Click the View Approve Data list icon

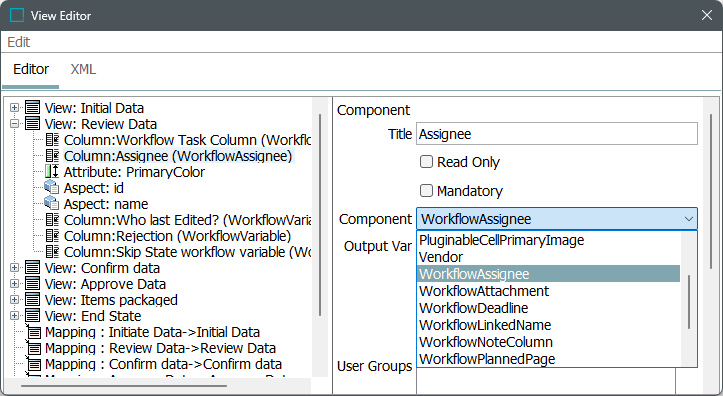click(32, 284)
